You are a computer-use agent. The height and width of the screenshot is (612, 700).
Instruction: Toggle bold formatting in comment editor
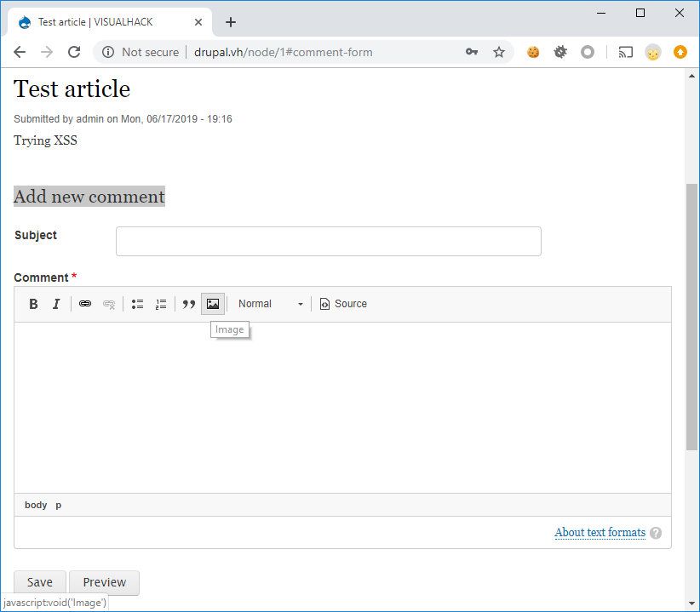(x=33, y=304)
